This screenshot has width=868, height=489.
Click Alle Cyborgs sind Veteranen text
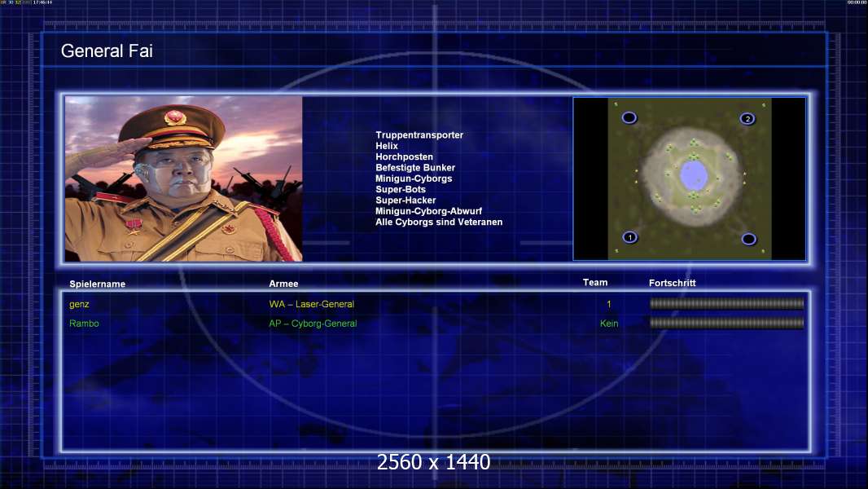(x=439, y=222)
